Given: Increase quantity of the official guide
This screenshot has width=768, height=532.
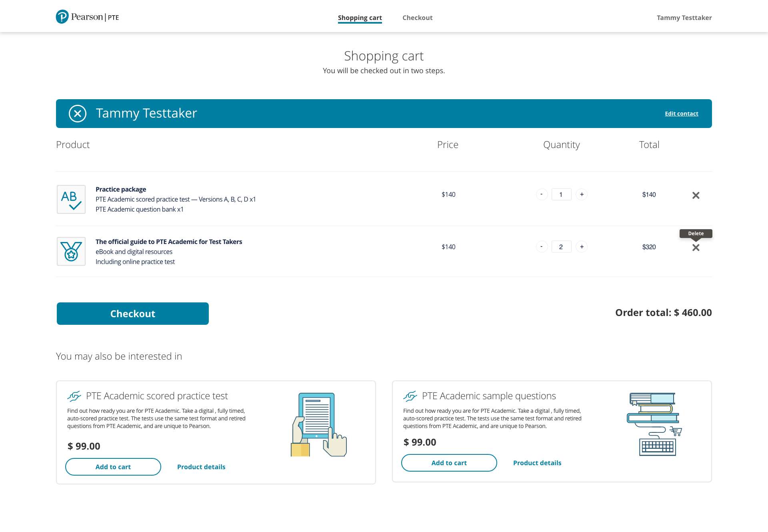Looking at the screenshot, I should click(x=582, y=247).
